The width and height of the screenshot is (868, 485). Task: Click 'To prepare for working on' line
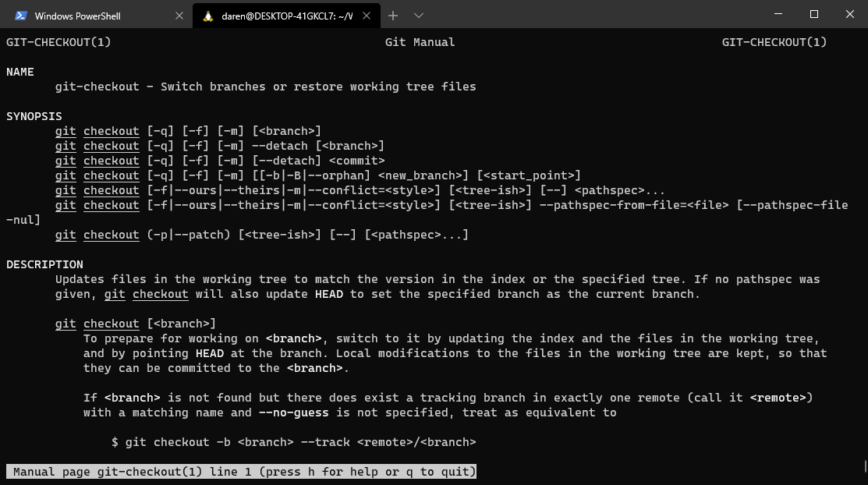point(452,338)
